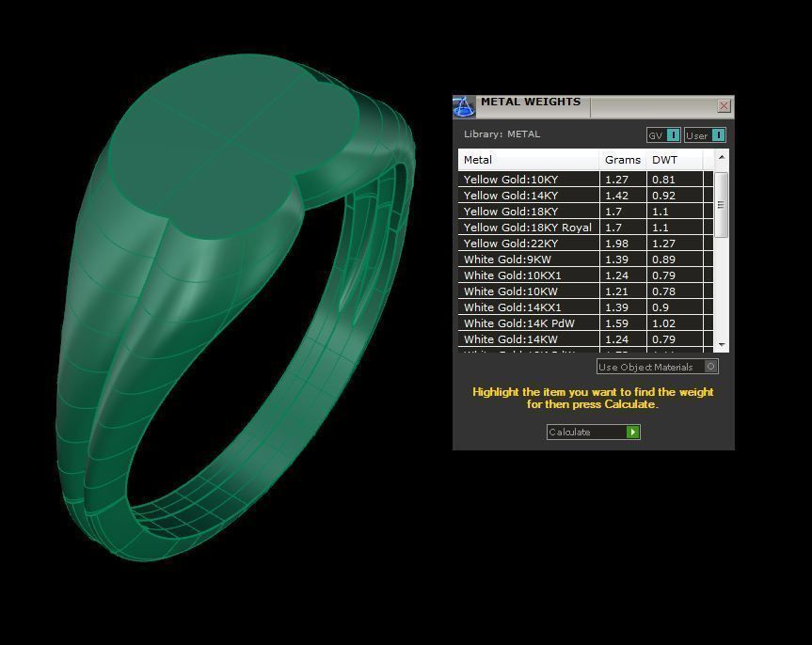Close the Metal Weights dialog
Viewport: 812px width, 645px height.
tap(724, 106)
